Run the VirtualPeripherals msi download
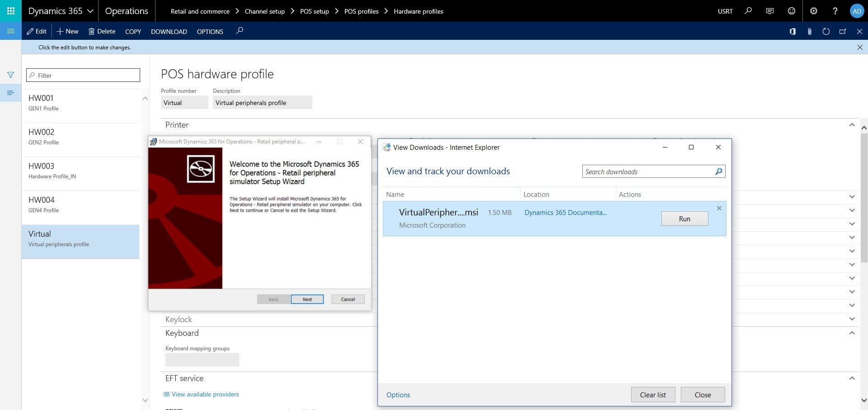Viewport: 868px width, 410px height. tap(684, 219)
